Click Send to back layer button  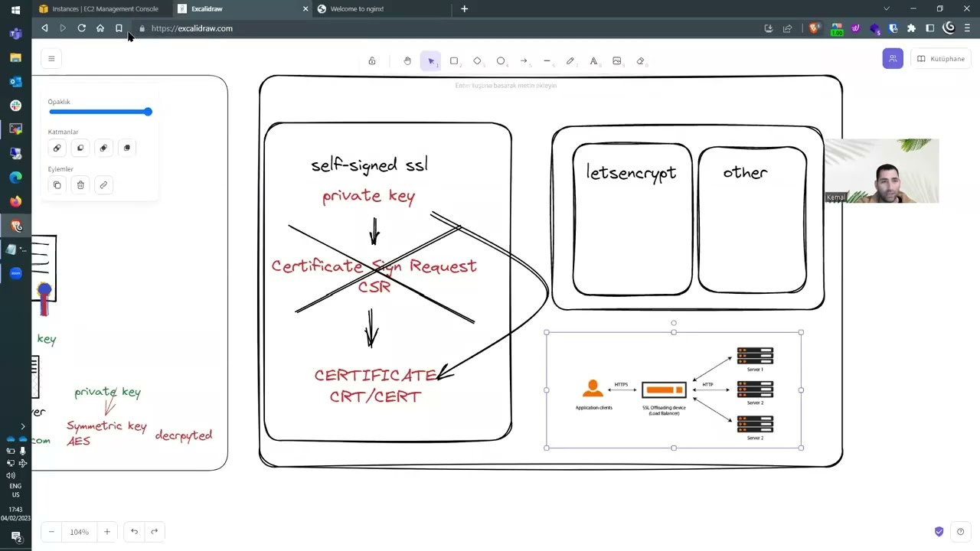(57, 148)
